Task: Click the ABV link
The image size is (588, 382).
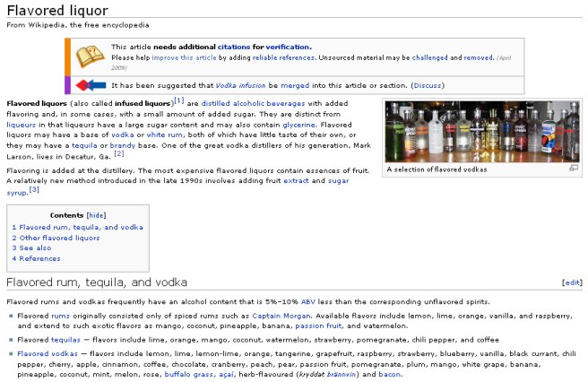Action: [308, 301]
